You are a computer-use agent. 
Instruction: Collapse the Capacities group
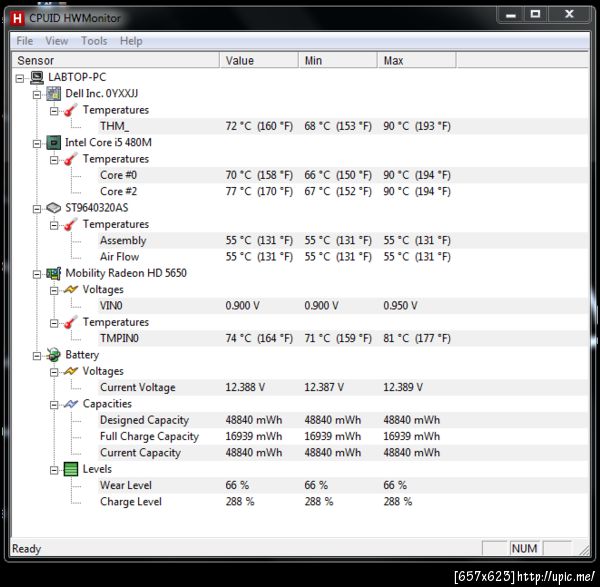(54, 405)
